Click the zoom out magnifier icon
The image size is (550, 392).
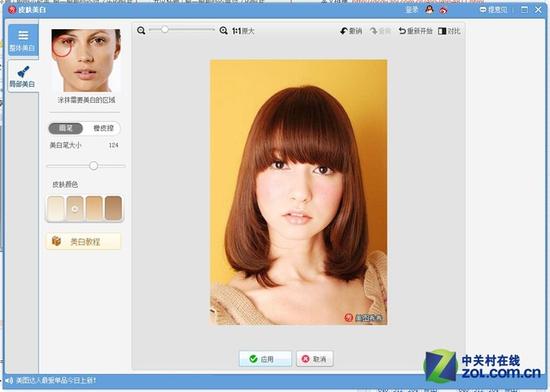[x=141, y=31]
